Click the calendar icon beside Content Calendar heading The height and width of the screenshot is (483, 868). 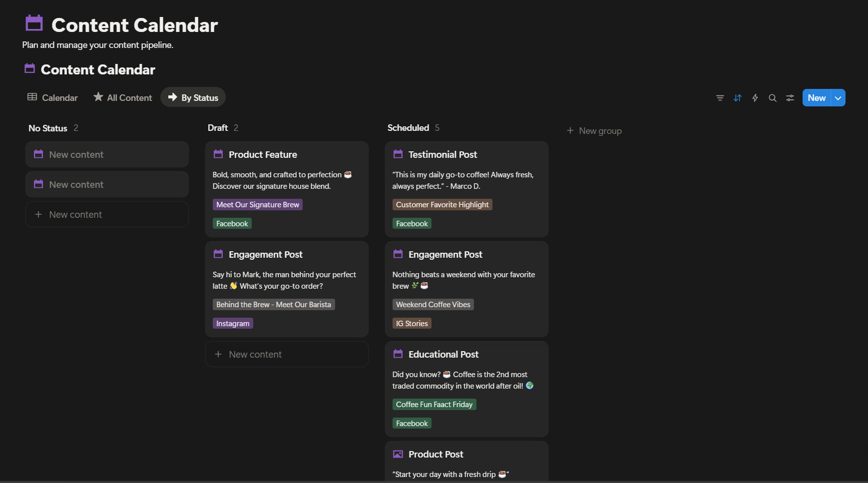[29, 68]
